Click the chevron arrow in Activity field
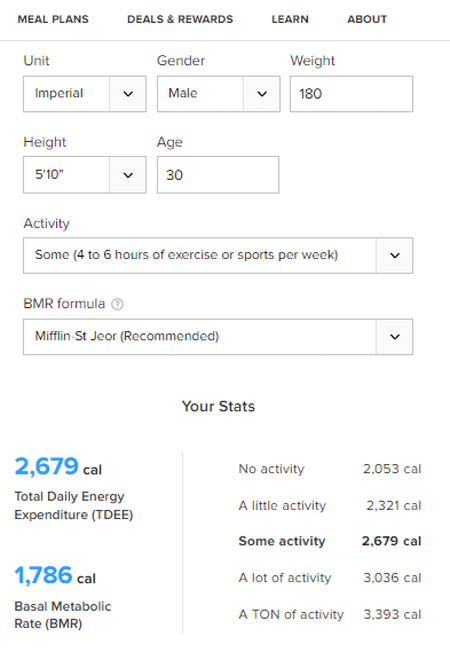The image size is (450, 660). (394, 255)
